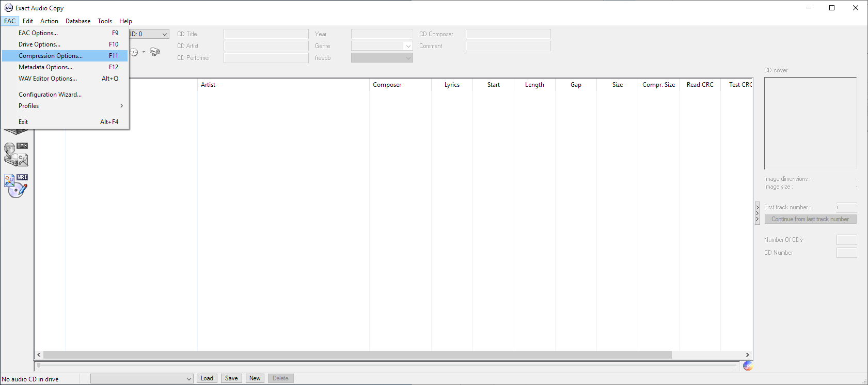
Task: Click the CD Composer input field
Action: (508, 34)
